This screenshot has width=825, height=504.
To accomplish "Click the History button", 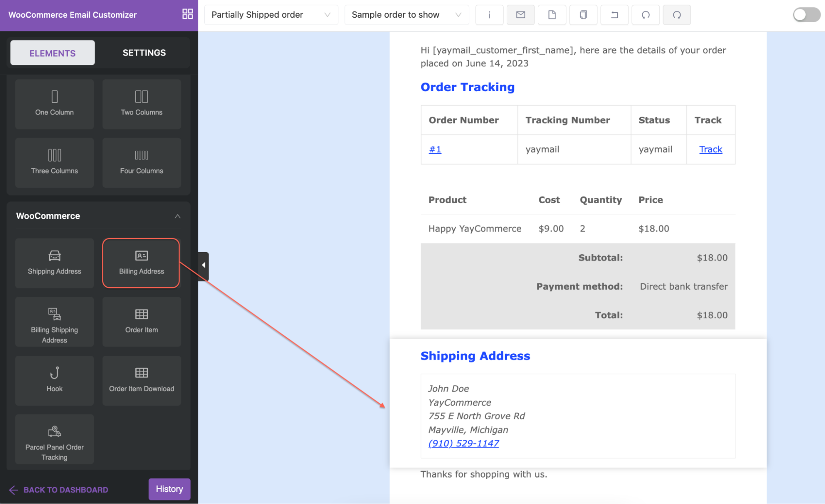I will (x=169, y=489).
